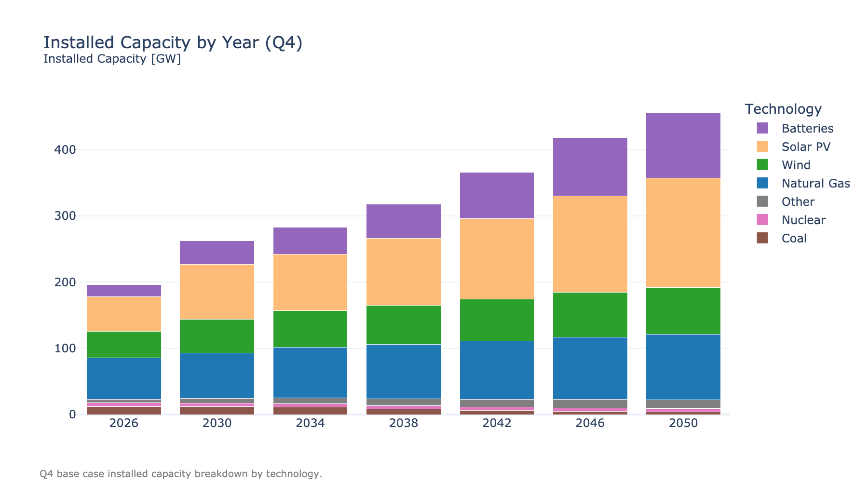The height and width of the screenshot is (482, 868).
Task: Click the Natural Gas segment of the 2038 bar
Action: pos(403,371)
